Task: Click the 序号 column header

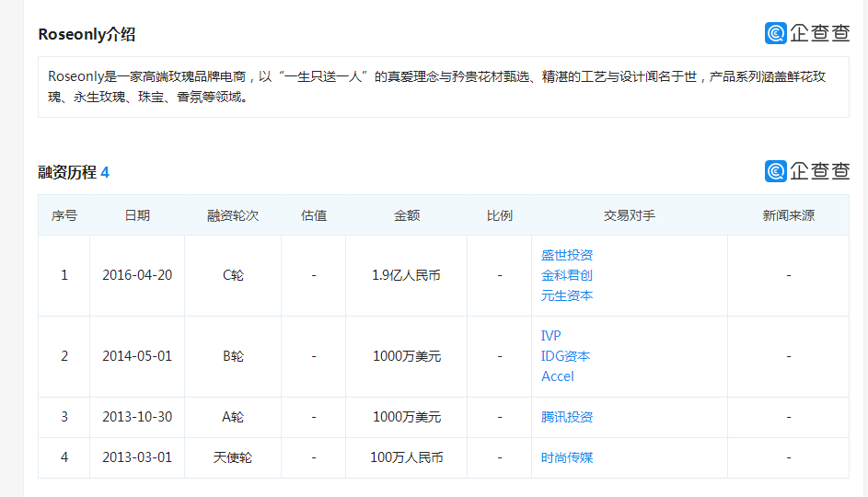Action: click(64, 215)
